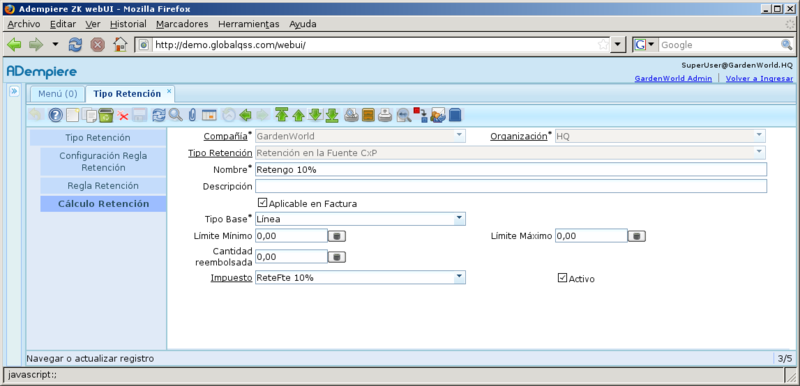Viewport: 800px width, 386px height.
Task: Toggle grid view in the toolbar
Action: (x=209, y=116)
